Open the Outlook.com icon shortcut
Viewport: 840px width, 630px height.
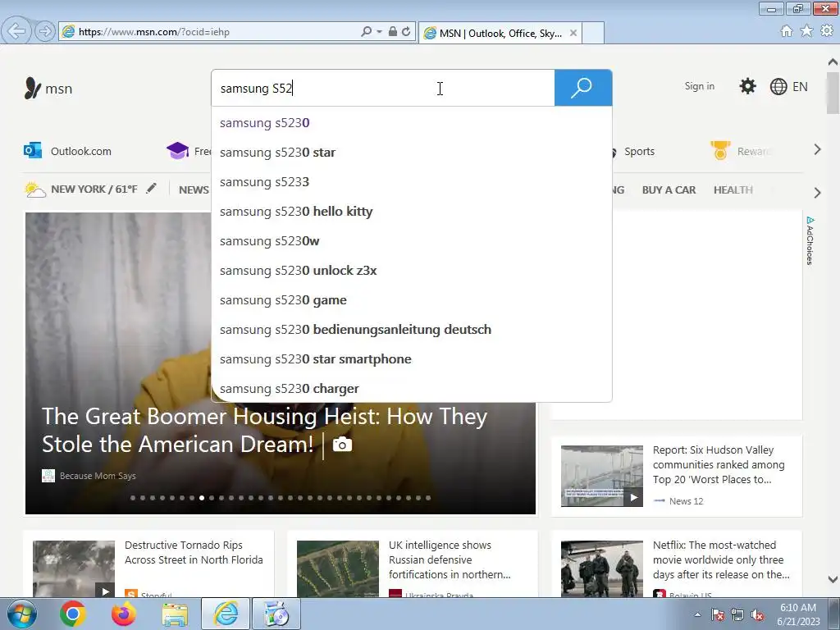point(33,151)
